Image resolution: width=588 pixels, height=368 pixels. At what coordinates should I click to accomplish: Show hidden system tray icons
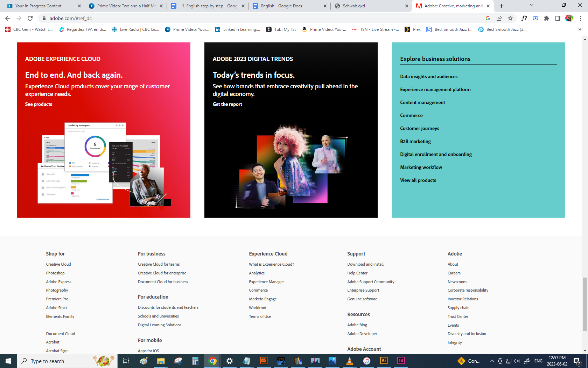pos(491,361)
